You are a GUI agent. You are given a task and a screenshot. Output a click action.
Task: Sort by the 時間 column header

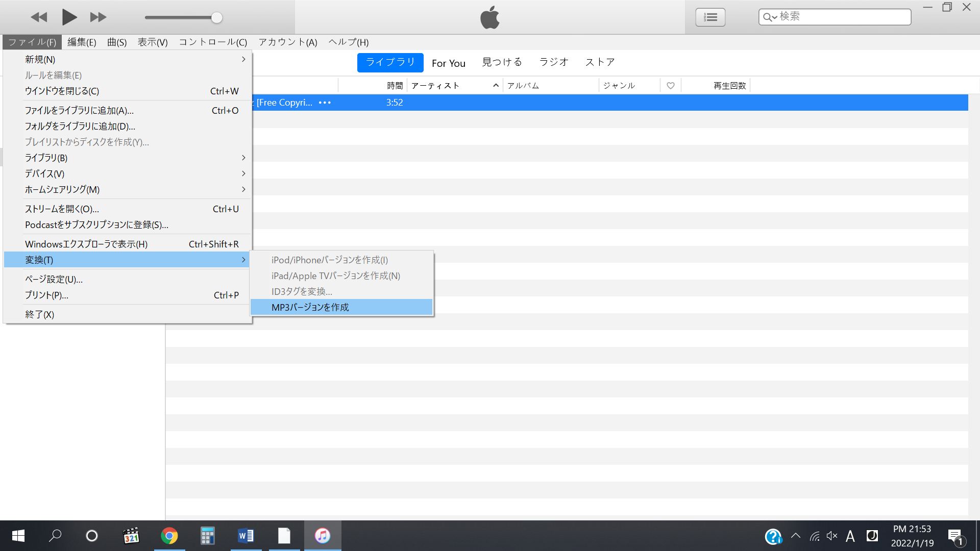coord(395,86)
